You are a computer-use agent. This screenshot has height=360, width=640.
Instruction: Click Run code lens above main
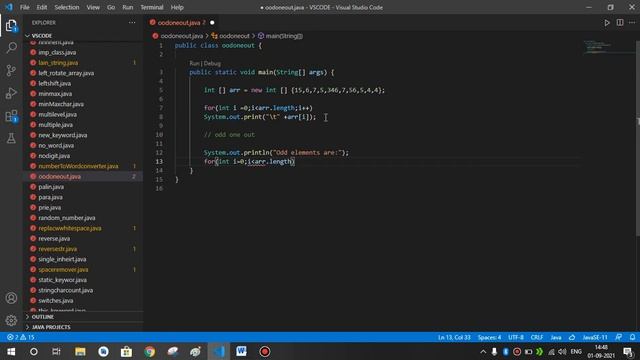point(194,64)
